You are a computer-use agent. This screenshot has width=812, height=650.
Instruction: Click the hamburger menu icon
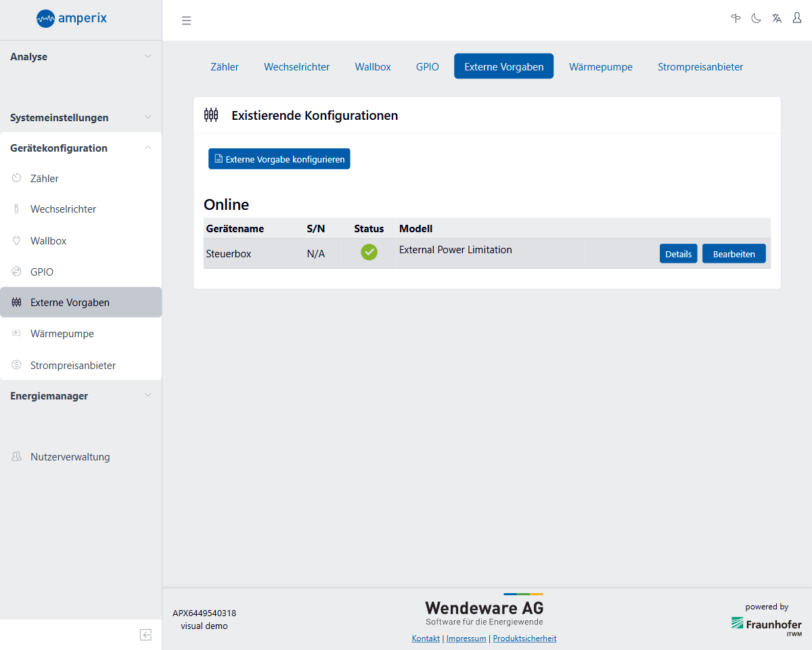tap(187, 20)
